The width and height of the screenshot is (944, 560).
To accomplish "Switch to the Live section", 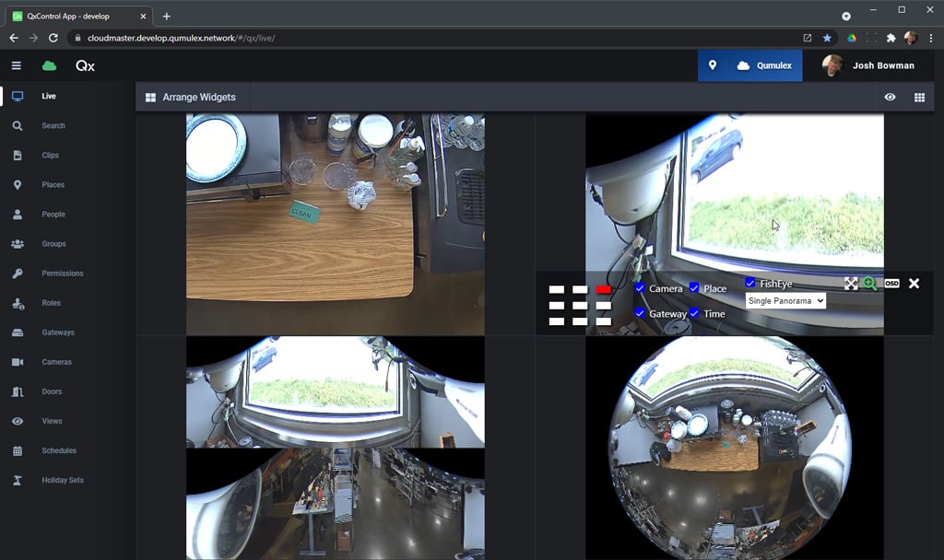I will (18, 95).
